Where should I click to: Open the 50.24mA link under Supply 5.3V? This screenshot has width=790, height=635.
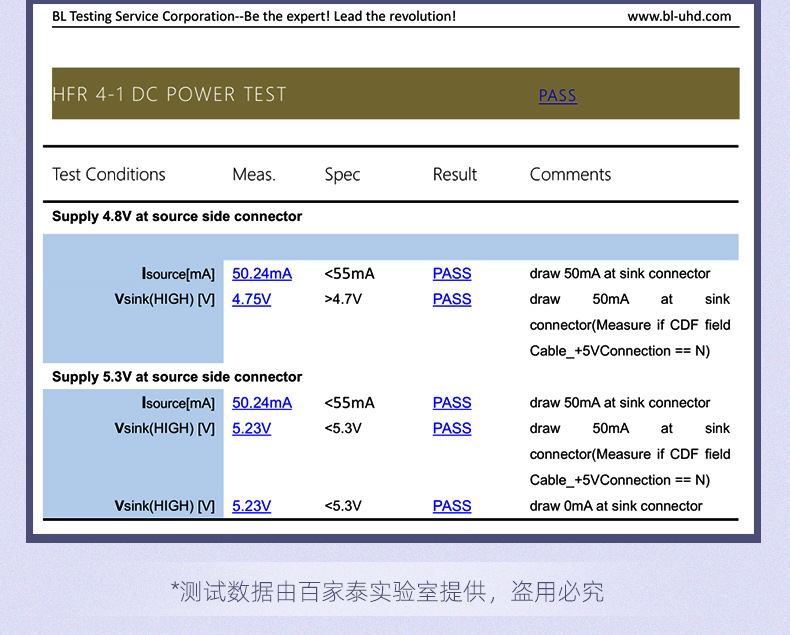point(262,403)
